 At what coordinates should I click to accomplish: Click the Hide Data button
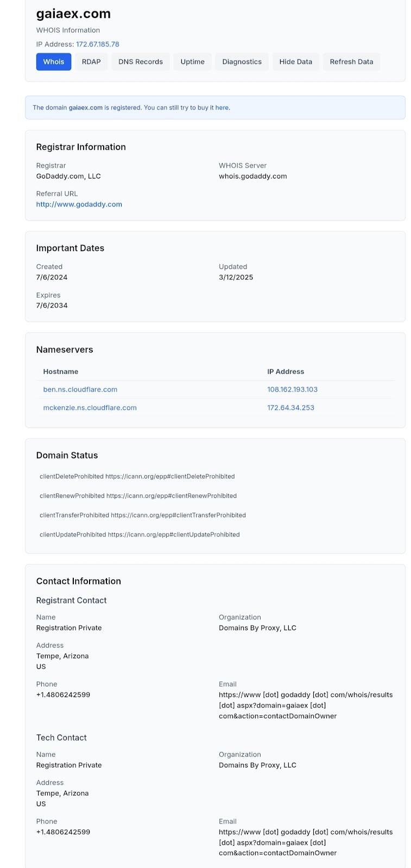[296, 62]
